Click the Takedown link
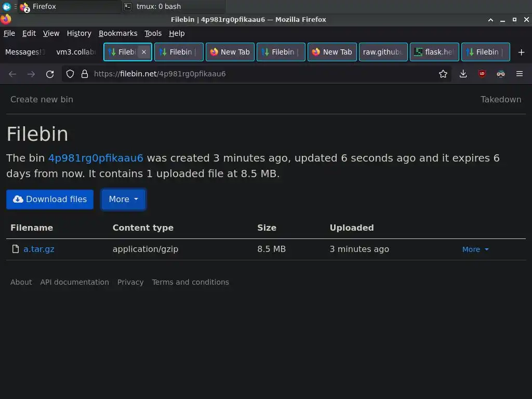This screenshot has width=532, height=399. coord(500,99)
